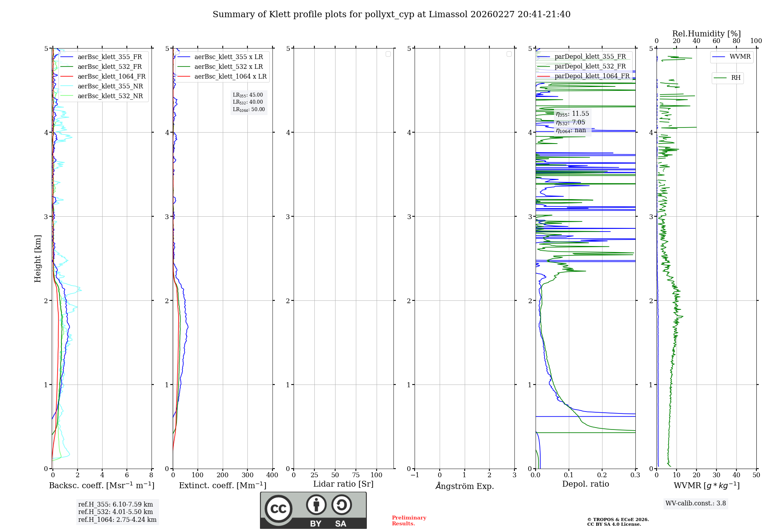Click the plot title Summary of Klett profile
The image size is (783, 532).
[391, 14]
